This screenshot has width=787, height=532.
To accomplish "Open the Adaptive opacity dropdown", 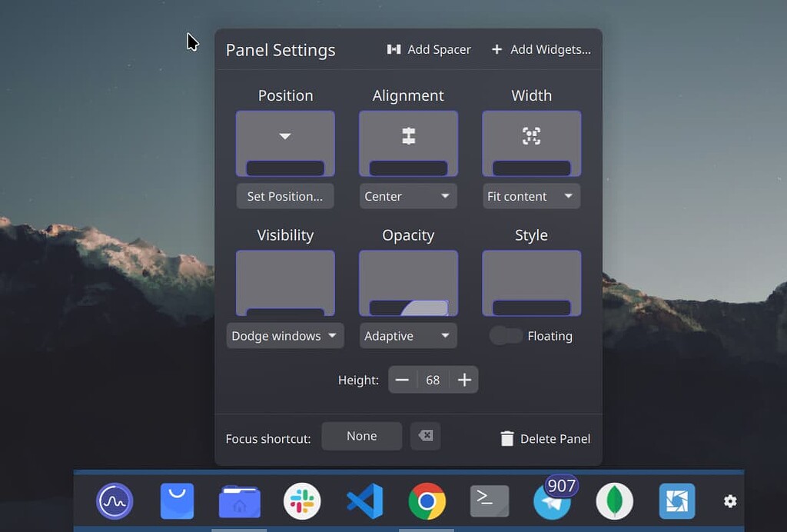I will (x=408, y=336).
